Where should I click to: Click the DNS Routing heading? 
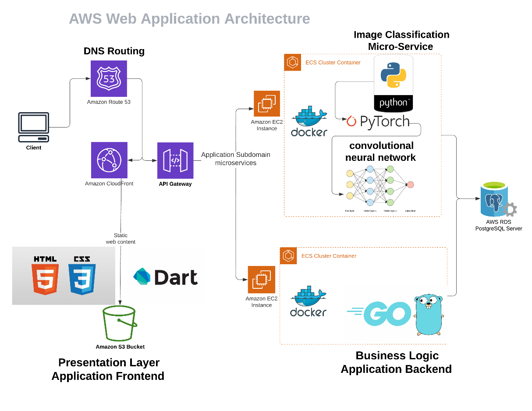(x=113, y=51)
